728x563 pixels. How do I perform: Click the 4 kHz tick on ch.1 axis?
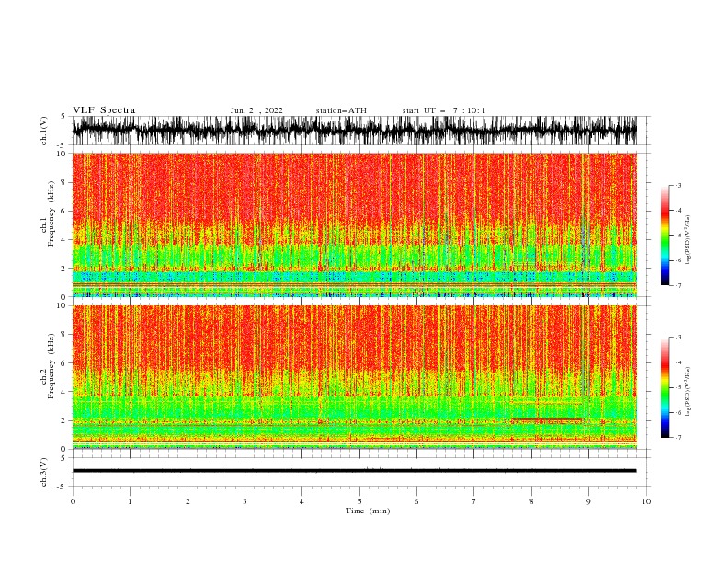point(63,240)
